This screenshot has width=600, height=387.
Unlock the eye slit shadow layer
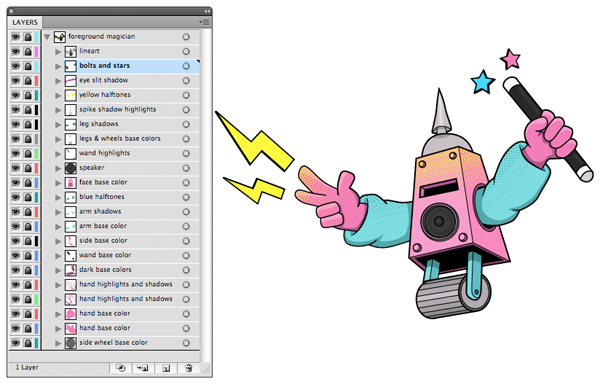point(28,80)
